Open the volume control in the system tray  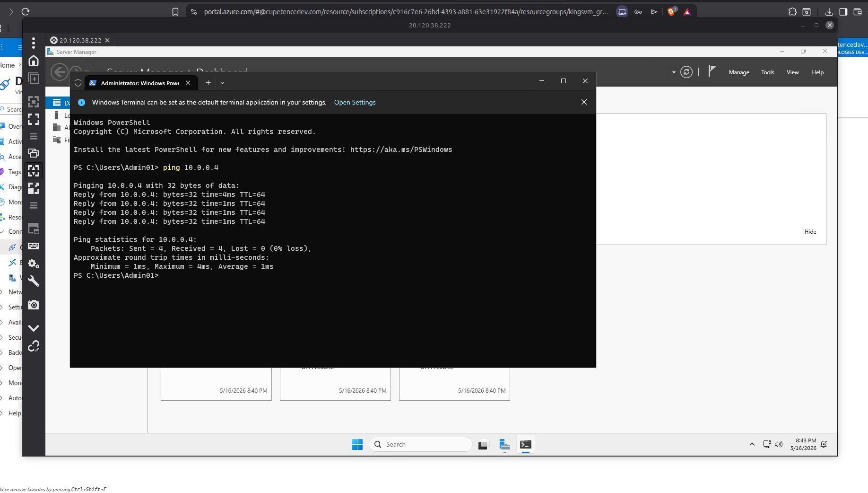coord(779,444)
